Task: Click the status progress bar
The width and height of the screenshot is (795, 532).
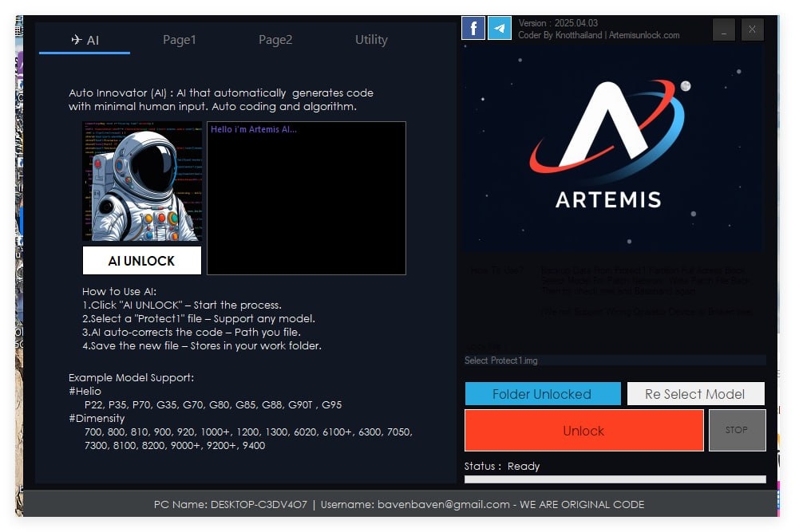Action: click(x=615, y=479)
